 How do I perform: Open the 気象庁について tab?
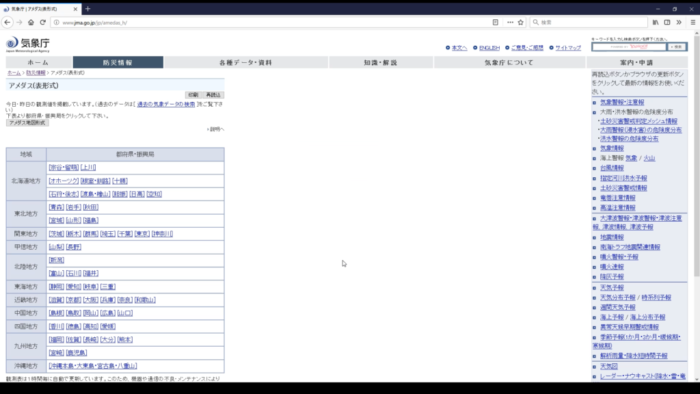[509, 62]
